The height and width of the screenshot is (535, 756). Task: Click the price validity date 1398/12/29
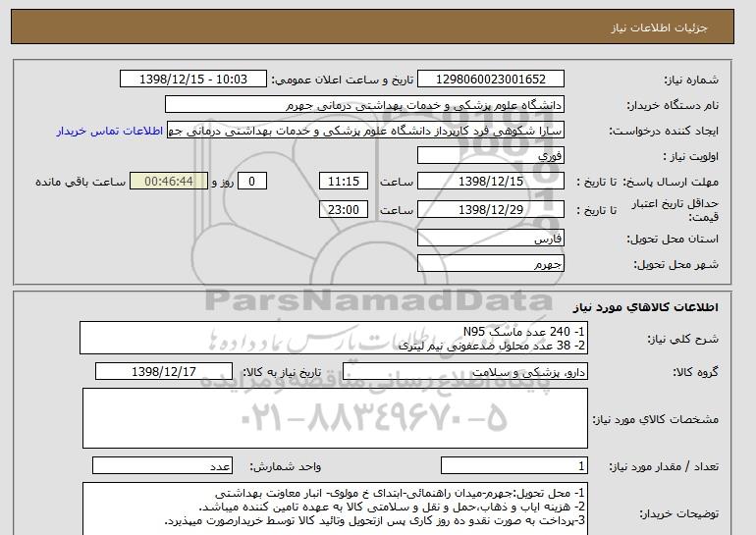pyautogui.click(x=491, y=210)
